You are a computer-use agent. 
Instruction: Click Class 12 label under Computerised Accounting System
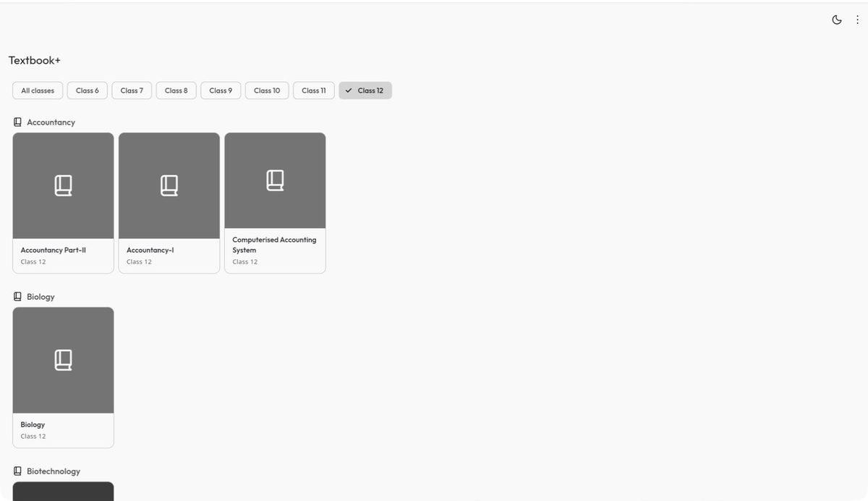click(x=245, y=262)
